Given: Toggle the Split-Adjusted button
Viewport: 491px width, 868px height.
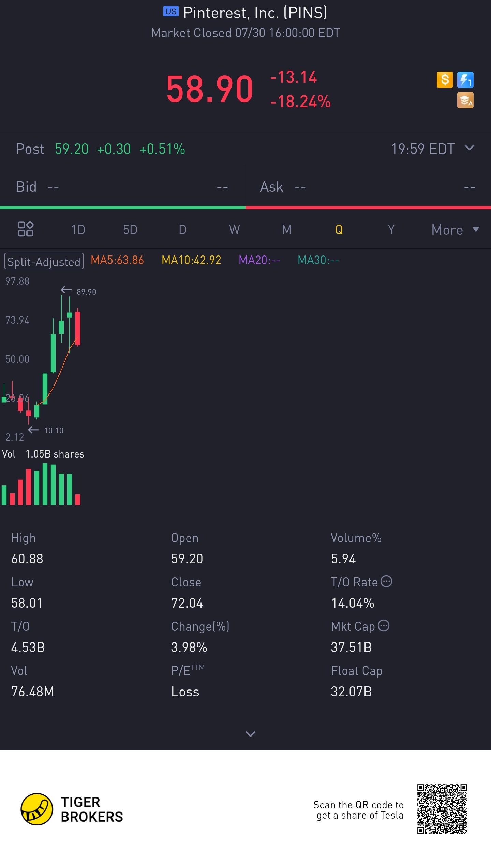Looking at the screenshot, I should (44, 261).
